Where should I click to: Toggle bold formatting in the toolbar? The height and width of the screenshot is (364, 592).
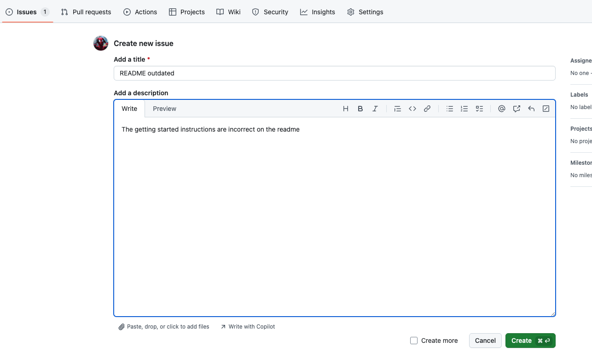pos(360,109)
